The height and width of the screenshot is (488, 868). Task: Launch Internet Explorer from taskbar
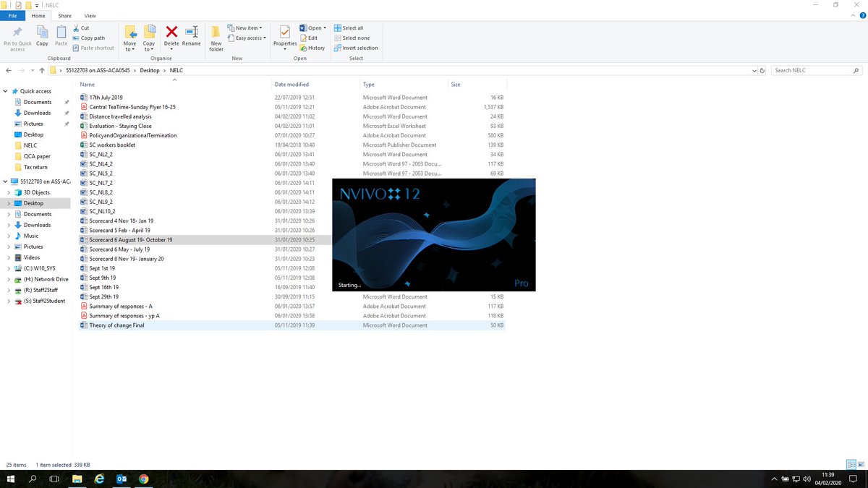pos(99,479)
